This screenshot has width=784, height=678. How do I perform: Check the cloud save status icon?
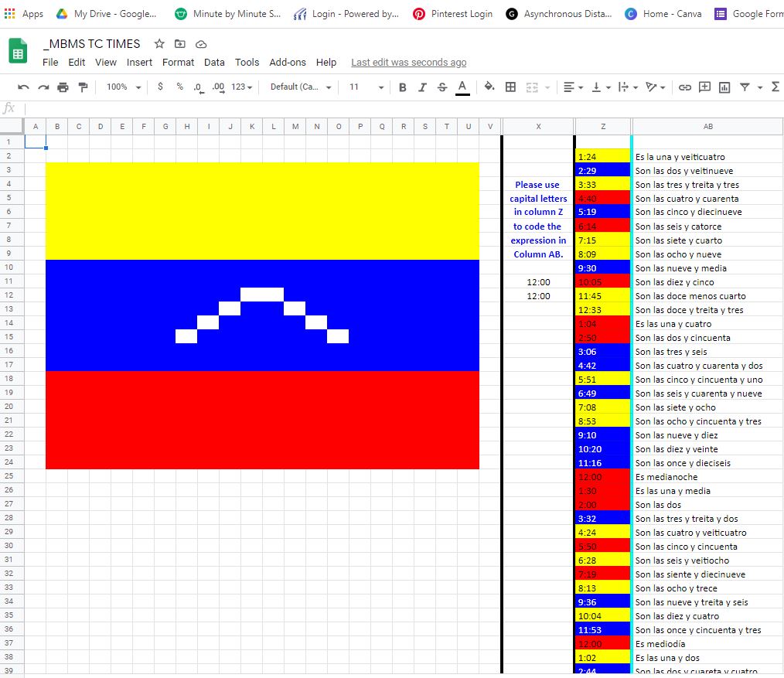(201, 45)
